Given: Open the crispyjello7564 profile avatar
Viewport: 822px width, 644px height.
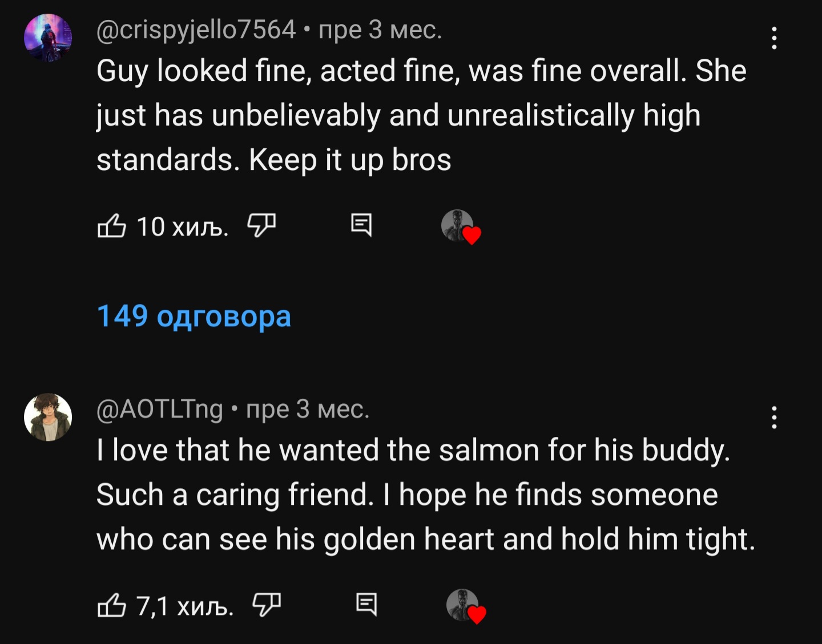Looking at the screenshot, I should coord(48,37).
